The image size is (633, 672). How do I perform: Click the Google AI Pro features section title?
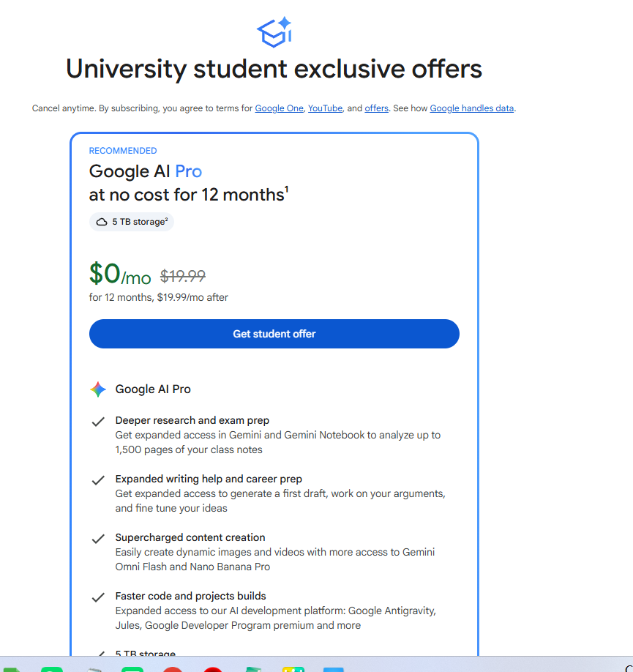point(153,389)
